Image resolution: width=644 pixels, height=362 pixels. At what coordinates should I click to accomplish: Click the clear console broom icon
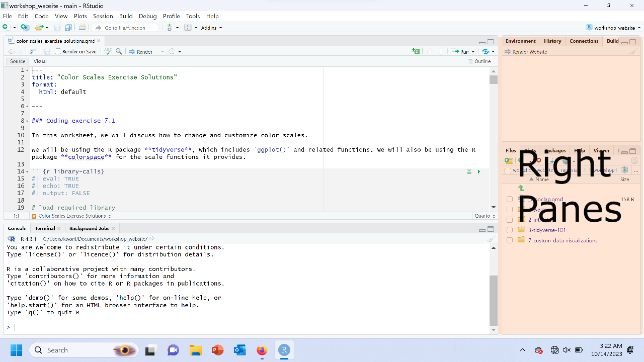pyautogui.click(x=491, y=239)
